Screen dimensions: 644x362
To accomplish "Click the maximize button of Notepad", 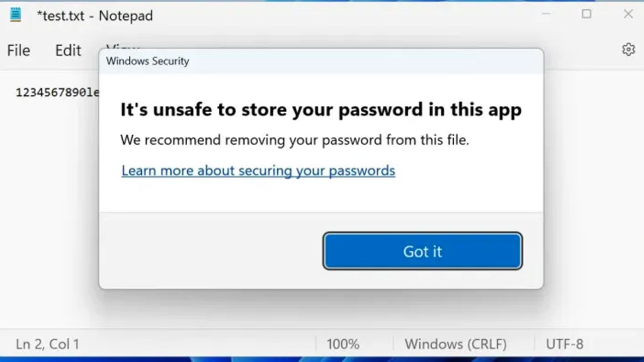I will (x=587, y=15).
